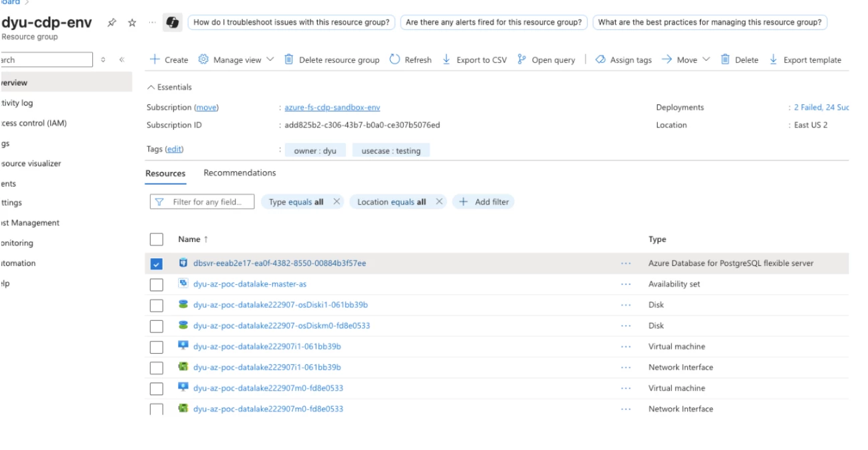Collapse the Essentials section
868x450 pixels.
169,87
